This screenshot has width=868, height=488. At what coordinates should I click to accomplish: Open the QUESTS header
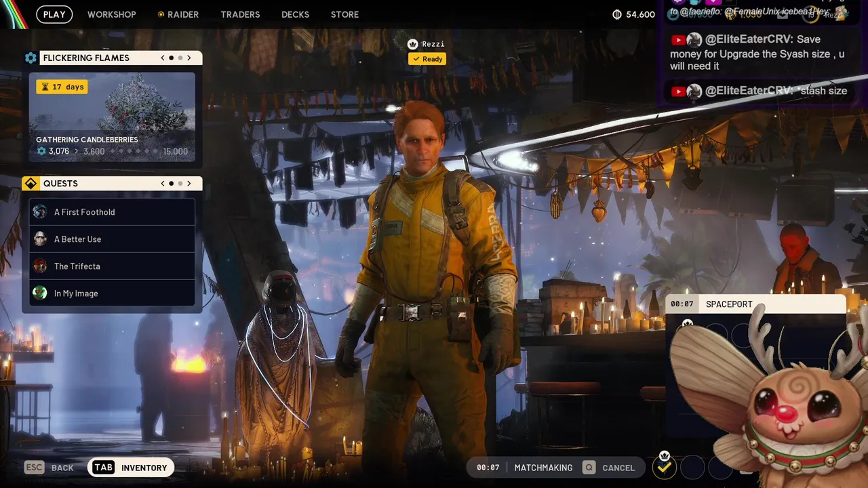(121, 184)
